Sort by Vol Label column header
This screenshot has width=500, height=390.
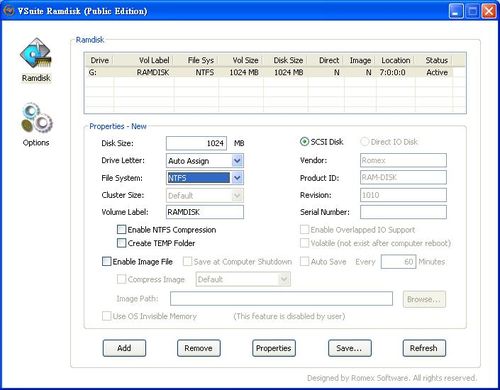coord(144,60)
